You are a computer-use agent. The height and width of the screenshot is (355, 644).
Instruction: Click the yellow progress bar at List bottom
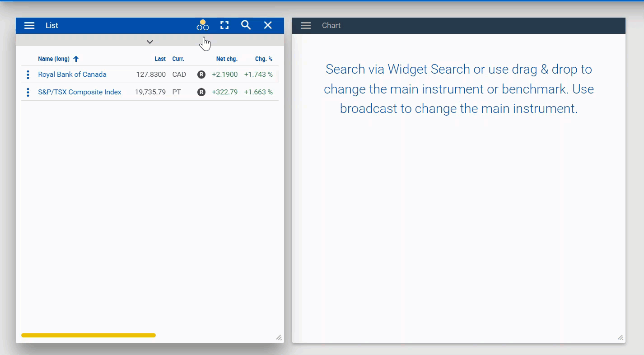tap(88, 335)
